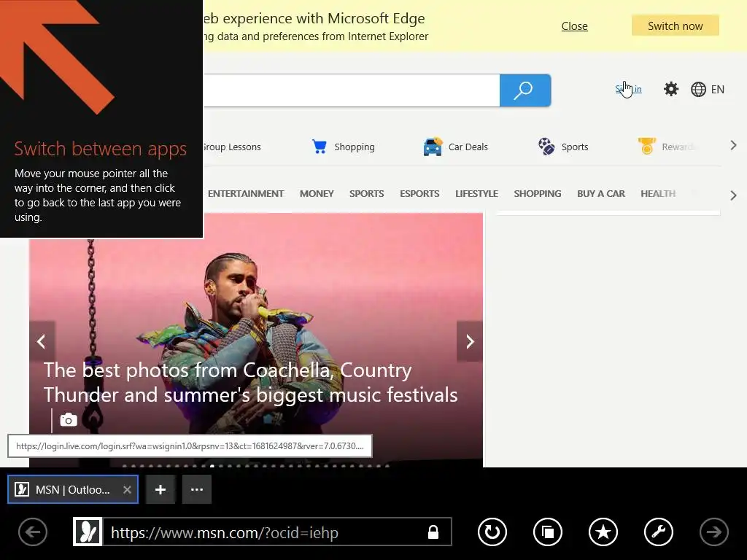Show next slide in carousel

click(470, 341)
